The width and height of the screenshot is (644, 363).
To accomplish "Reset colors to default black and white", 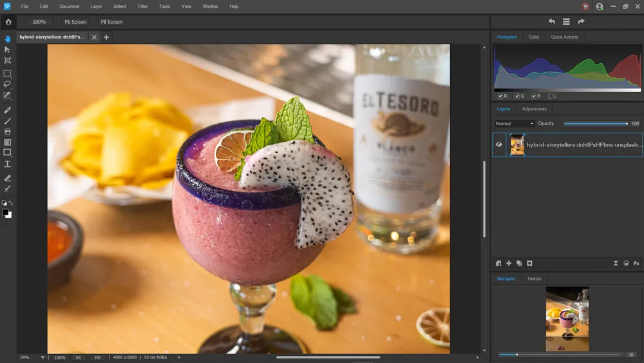I will [4, 203].
